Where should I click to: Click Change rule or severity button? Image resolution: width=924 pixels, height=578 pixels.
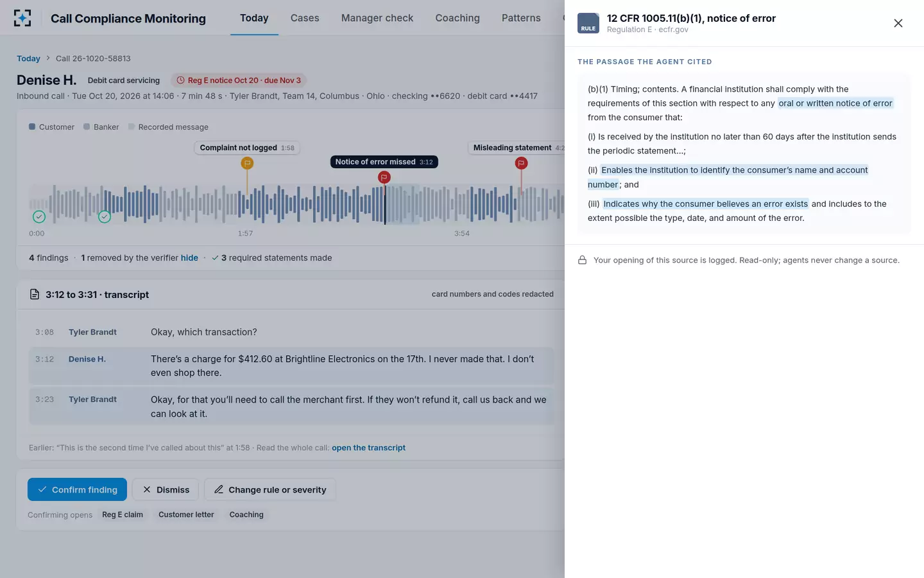coord(269,489)
